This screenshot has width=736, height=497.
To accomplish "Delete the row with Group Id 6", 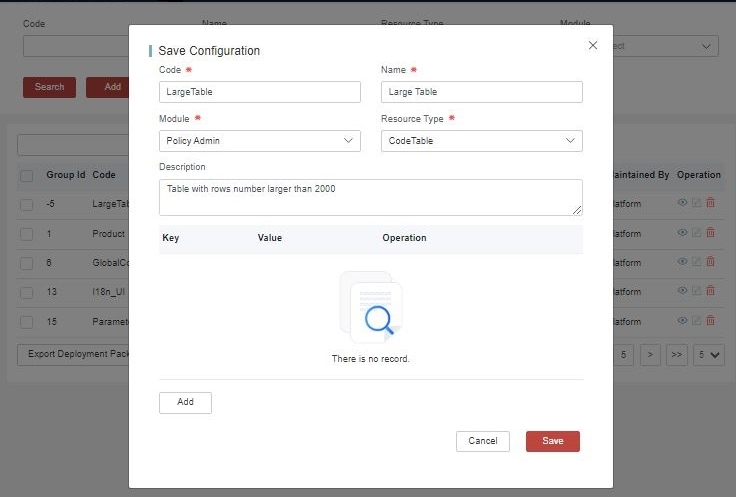I will [x=710, y=262].
